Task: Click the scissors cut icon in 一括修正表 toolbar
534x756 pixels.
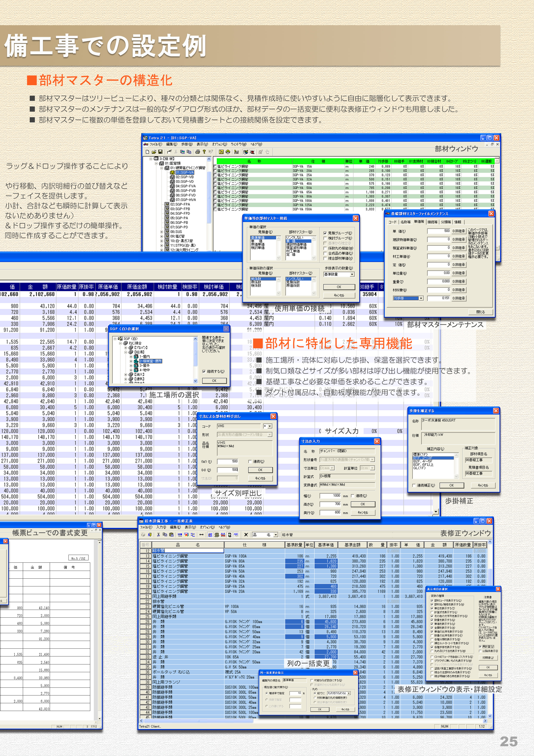Action: coord(159,535)
